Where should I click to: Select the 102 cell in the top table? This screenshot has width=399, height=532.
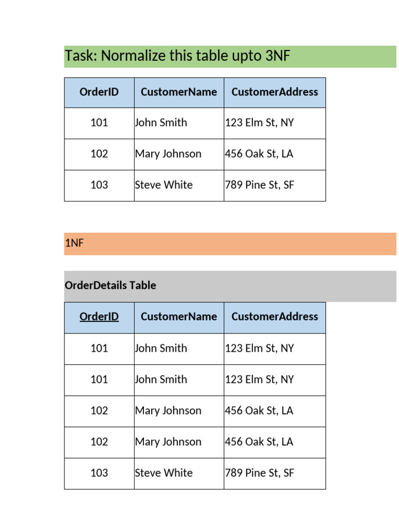(x=99, y=154)
